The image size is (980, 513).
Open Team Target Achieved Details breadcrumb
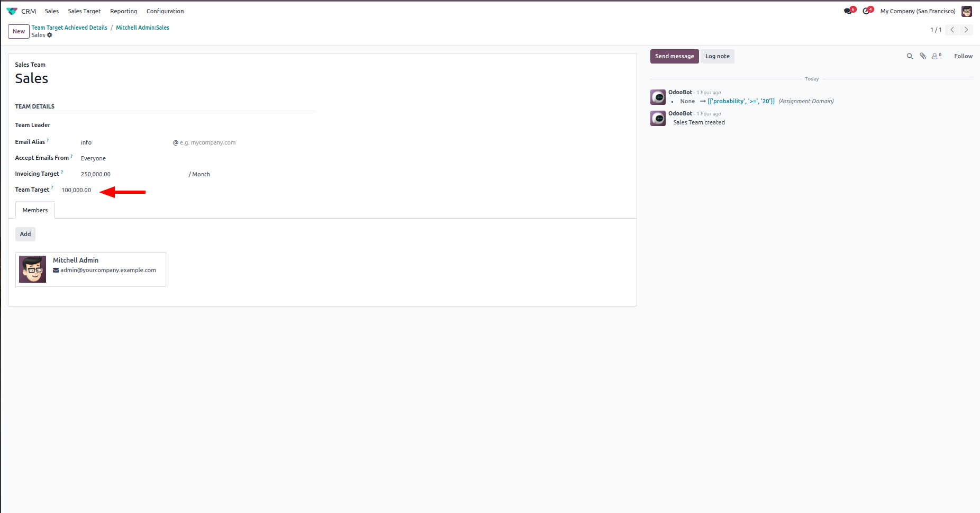click(x=69, y=28)
